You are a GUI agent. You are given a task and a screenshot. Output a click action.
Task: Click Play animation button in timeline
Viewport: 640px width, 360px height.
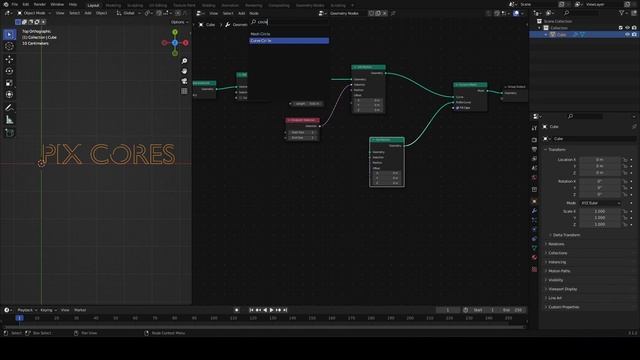point(271,310)
